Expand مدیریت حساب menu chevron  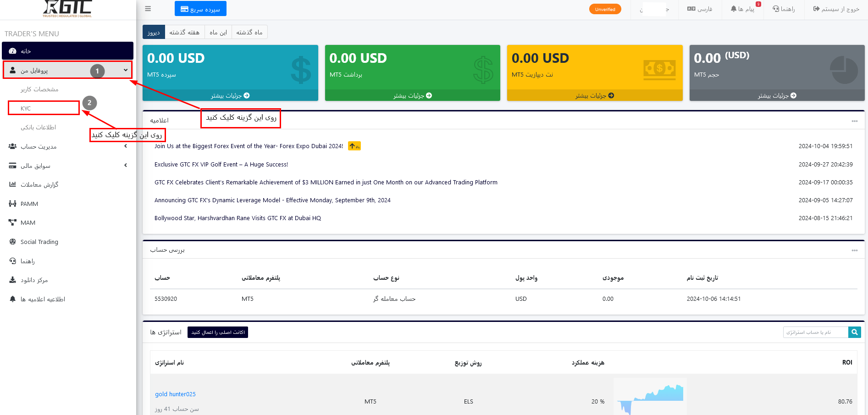tap(126, 146)
